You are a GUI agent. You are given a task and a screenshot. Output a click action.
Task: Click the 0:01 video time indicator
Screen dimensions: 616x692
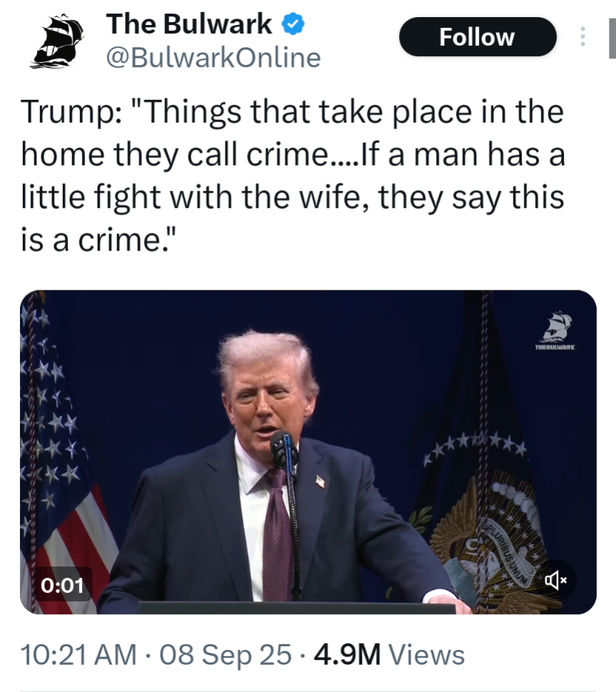pyautogui.click(x=62, y=585)
